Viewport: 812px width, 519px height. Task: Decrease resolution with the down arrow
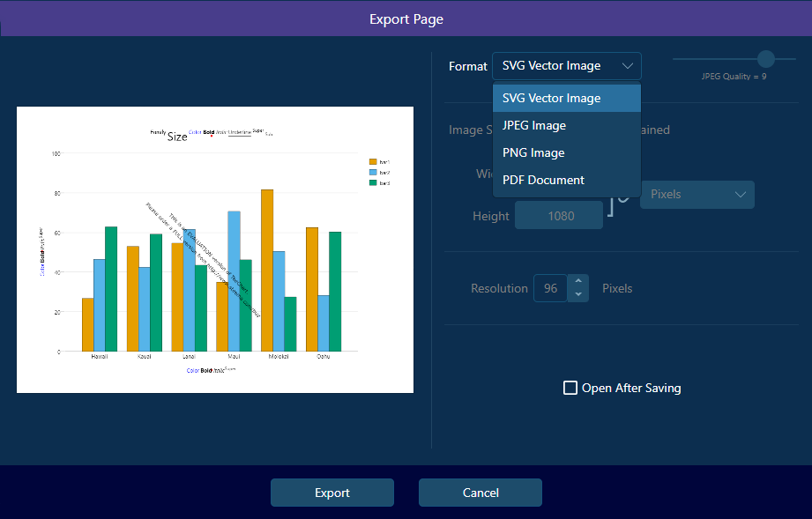578,295
